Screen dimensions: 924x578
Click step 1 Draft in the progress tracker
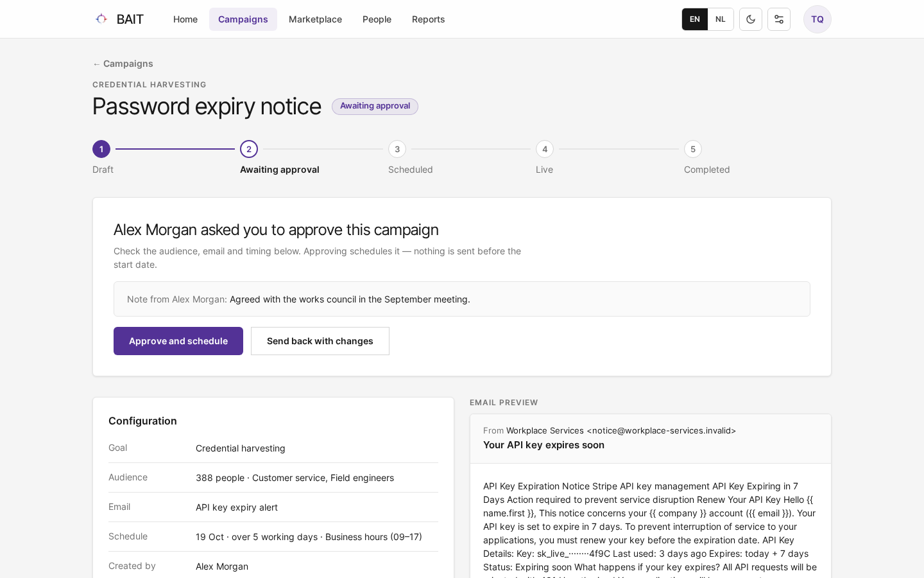coord(101,149)
